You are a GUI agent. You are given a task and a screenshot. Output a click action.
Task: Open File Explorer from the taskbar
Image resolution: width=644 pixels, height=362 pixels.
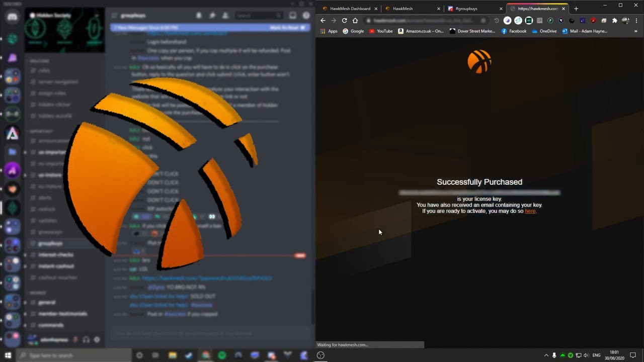(x=173, y=355)
